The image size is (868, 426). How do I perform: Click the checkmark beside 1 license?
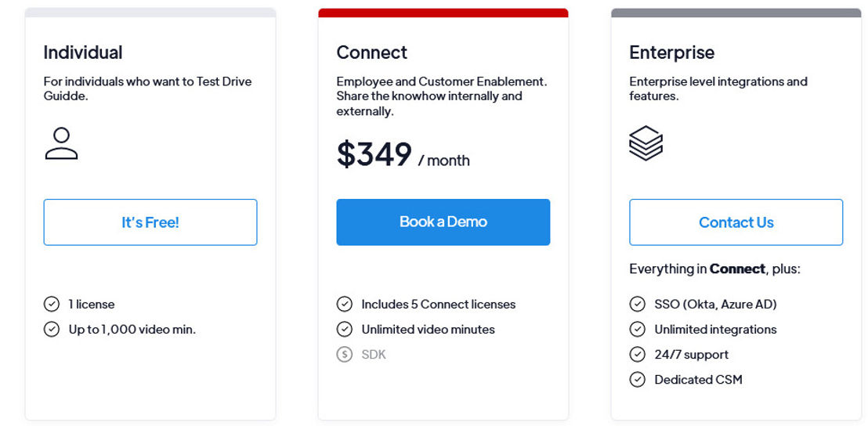coord(52,304)
